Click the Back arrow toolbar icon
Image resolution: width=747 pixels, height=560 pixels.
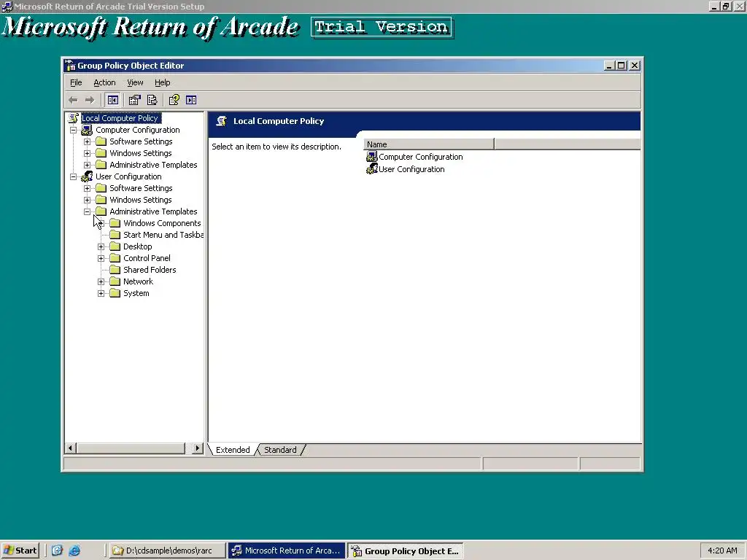(73, 100)
